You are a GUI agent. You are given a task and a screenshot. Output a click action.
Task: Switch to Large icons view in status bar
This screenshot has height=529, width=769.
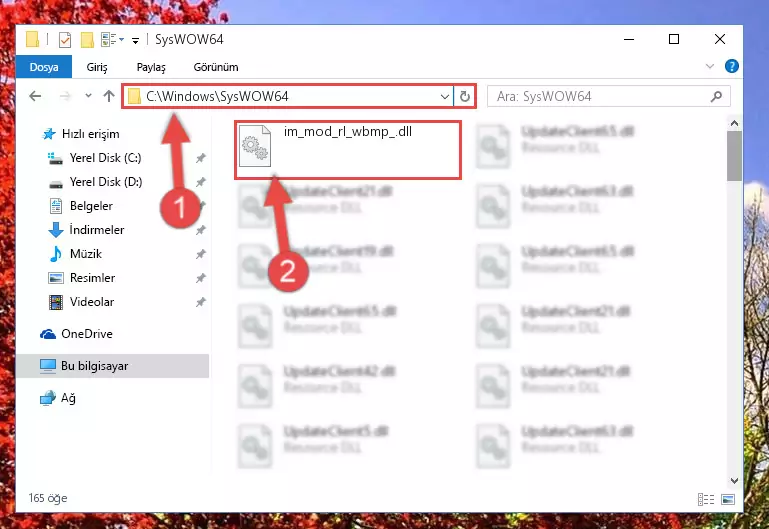pos(728,499)
